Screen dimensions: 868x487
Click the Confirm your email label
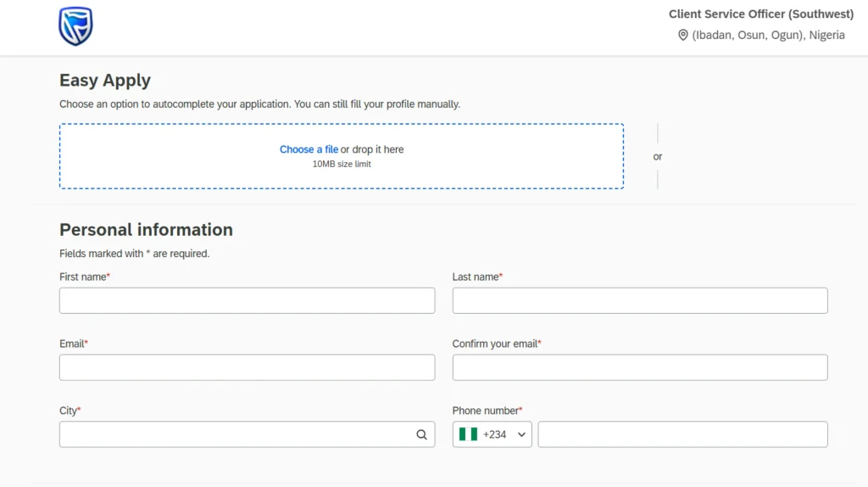pos(497,344)
